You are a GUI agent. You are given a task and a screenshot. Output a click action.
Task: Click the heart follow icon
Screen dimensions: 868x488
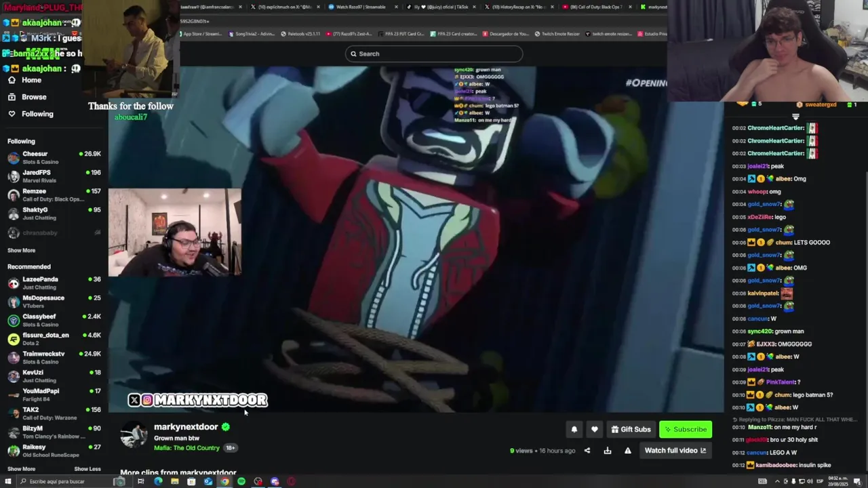[594, 429]
